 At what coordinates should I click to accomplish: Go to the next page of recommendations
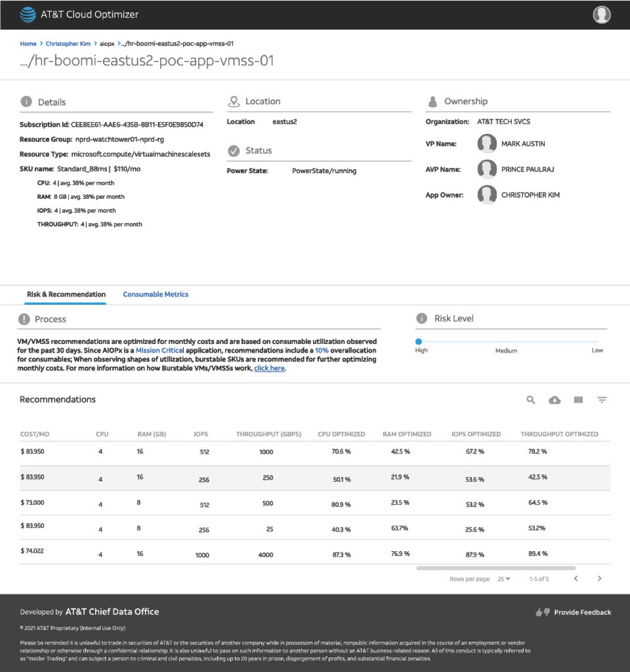coord(599,578)
